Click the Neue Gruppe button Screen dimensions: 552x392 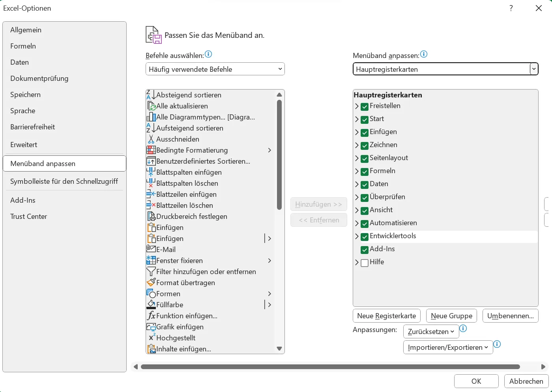451,316
